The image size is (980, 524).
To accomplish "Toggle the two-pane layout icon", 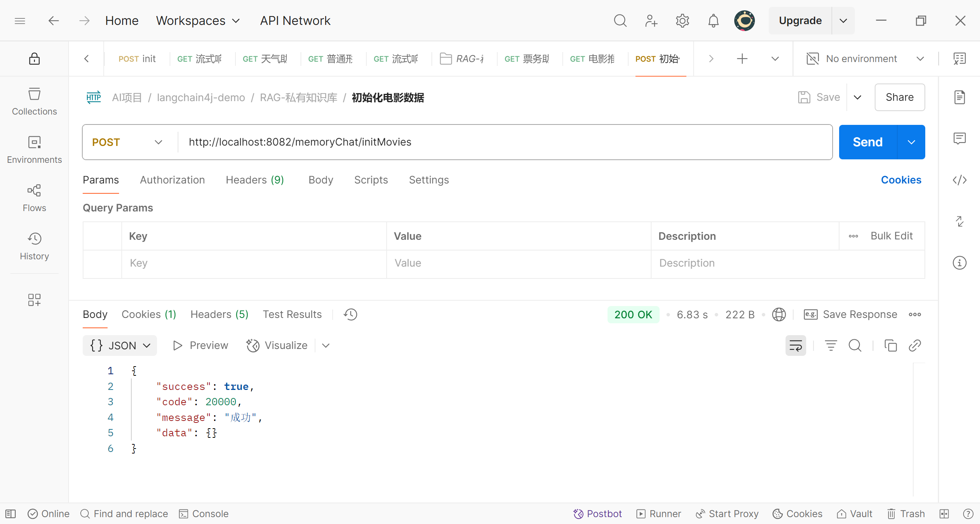I will coord(944,514).
